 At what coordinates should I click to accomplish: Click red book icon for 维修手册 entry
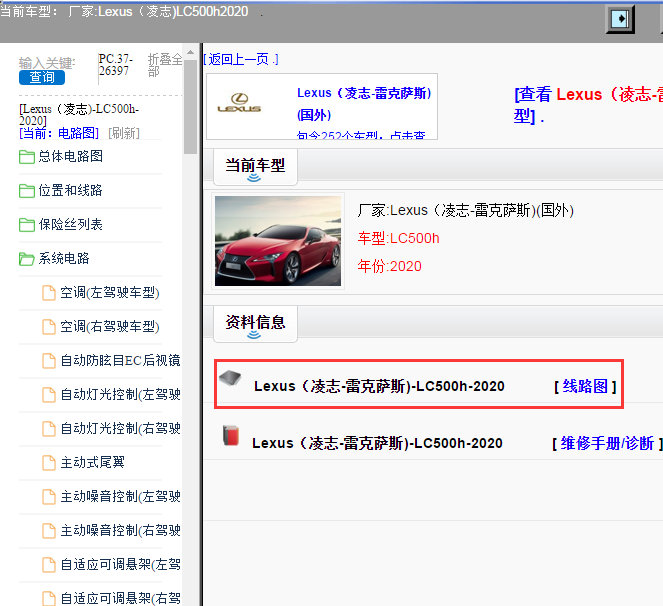tap(231, 436)
